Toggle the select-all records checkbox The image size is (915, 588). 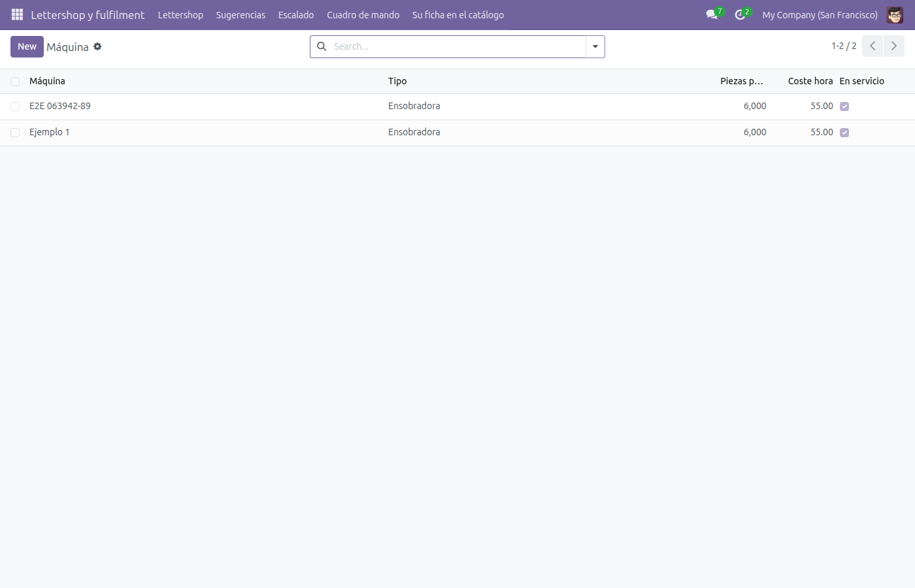pos(15,82)
